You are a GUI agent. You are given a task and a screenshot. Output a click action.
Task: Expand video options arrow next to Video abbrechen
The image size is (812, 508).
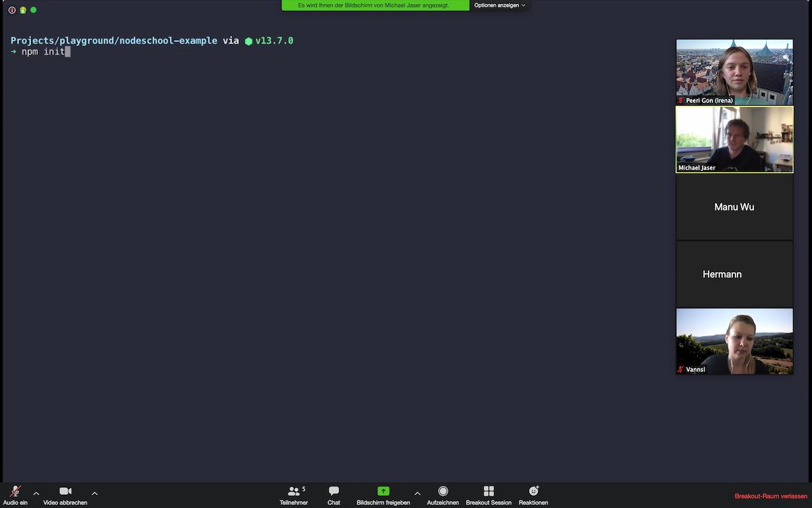pos(95,493)
